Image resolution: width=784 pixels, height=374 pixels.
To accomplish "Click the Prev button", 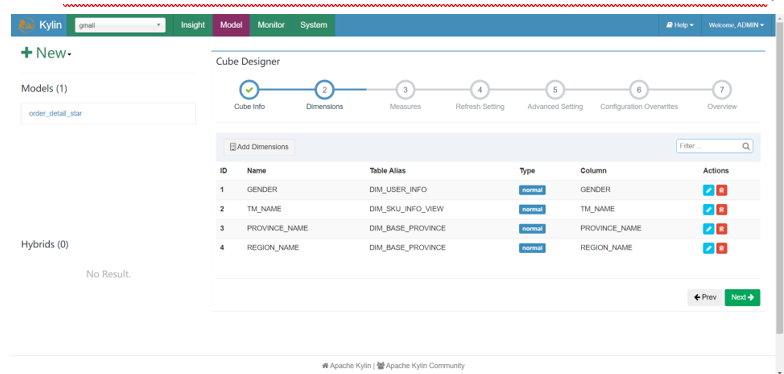I will [705, 297].
